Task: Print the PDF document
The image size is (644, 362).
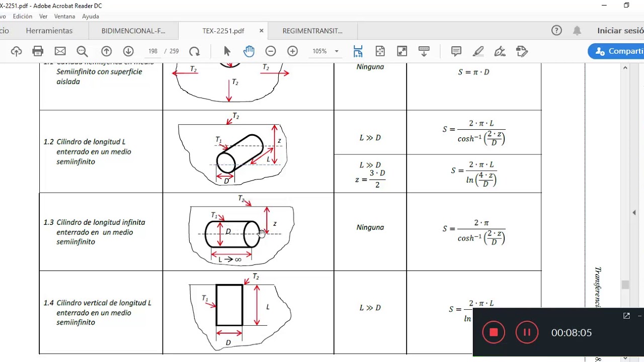Action: click(38, 51)
